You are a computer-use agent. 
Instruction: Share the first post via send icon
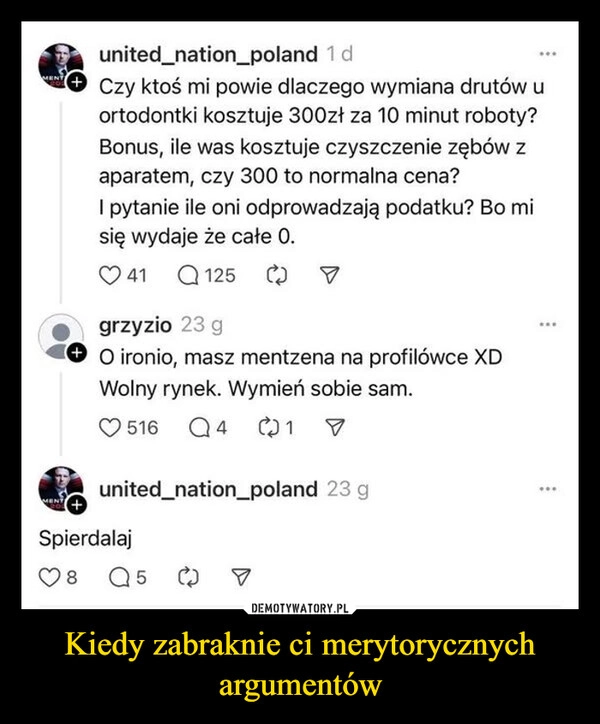pyautogui.click(x=330, y=276)
